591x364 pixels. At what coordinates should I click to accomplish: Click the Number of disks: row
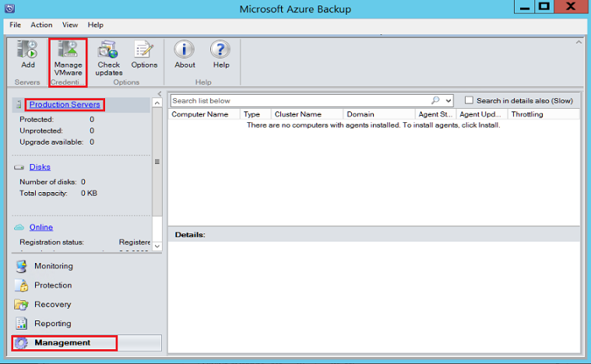pyautogui.click(x=52, y=182)
